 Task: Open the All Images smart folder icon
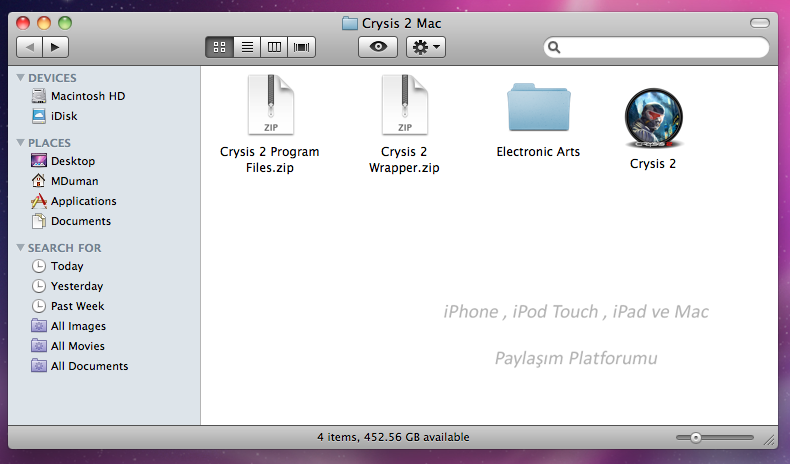pos(39,325)
